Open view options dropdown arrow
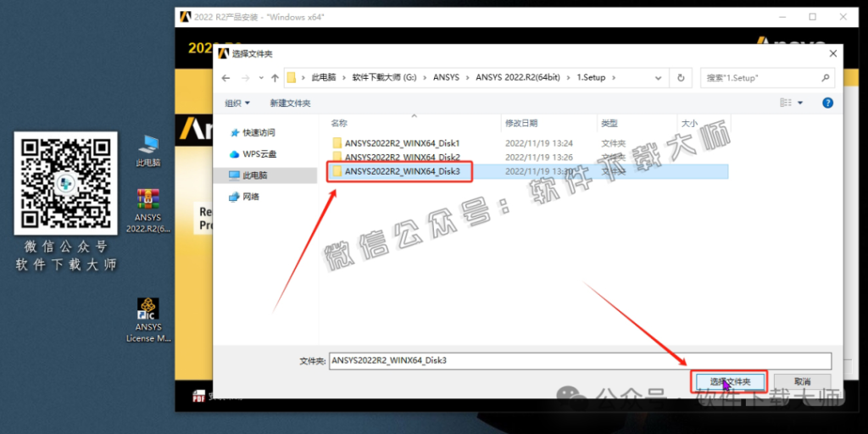The width and height of the screenshot is (868, 434). 800,103
